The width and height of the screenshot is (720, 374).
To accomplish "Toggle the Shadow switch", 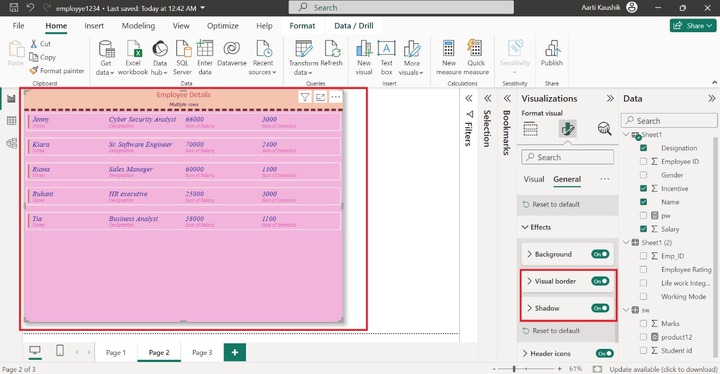I will (600, 308).
